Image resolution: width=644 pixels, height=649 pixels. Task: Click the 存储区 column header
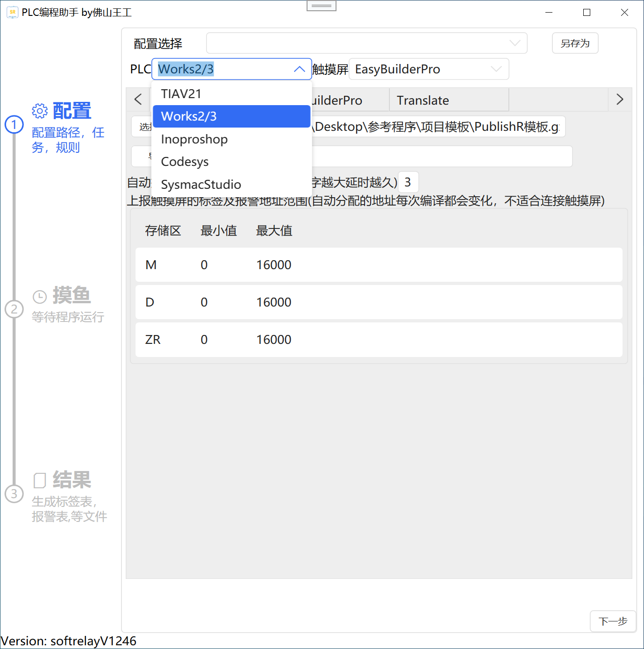(x=163, y=231)
